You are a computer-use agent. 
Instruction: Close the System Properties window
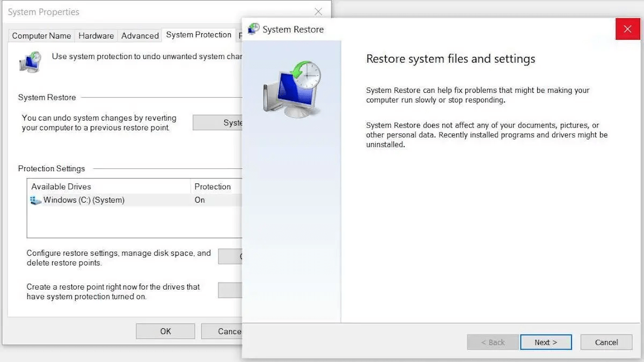point(318,12)
